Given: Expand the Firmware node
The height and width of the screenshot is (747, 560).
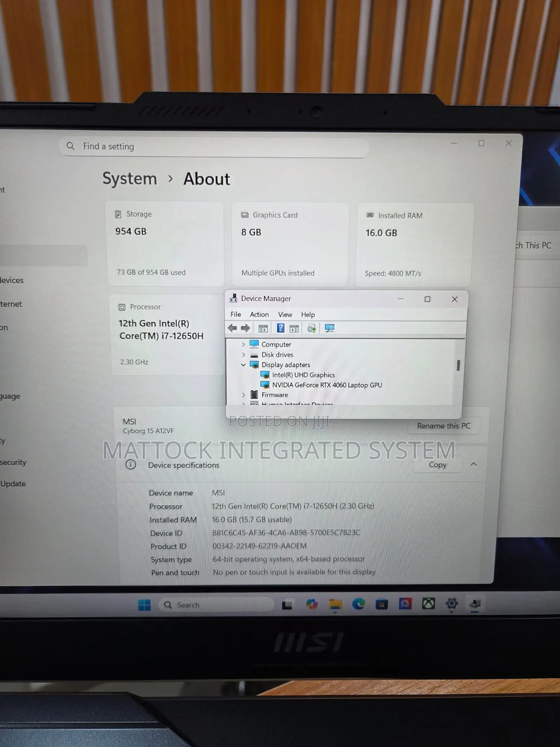Looking at the screenshot, I should 244,395.
